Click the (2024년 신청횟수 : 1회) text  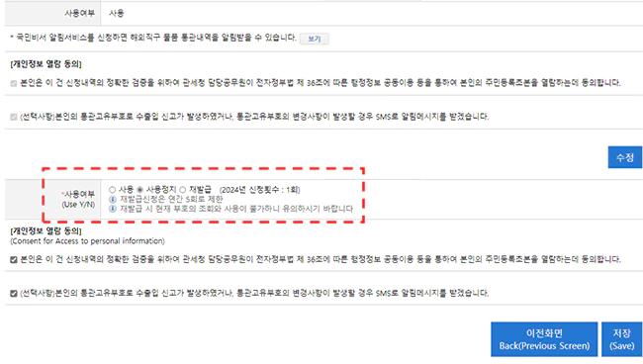pyautogui.click(x=259, y=190)
